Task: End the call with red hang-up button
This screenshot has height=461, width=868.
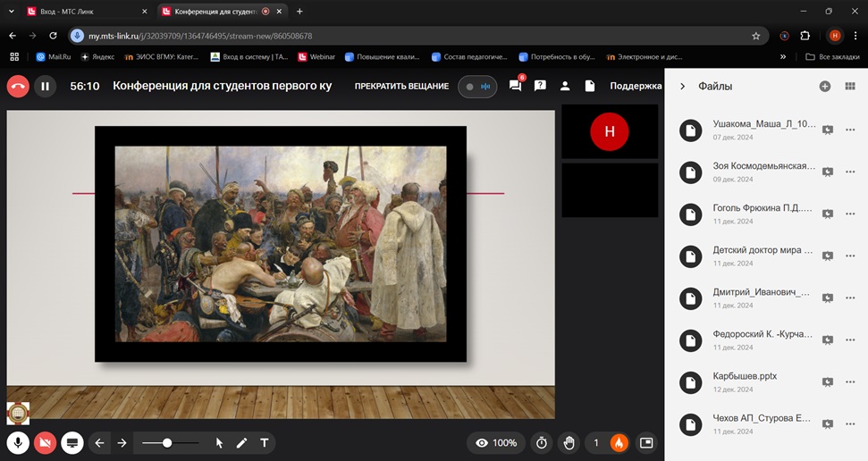Action: pos(18,87)
